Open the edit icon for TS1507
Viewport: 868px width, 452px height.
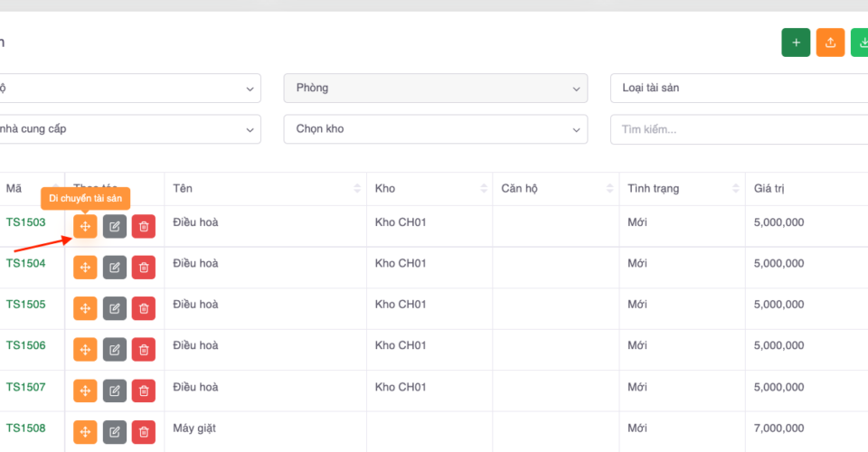(114, 391)
